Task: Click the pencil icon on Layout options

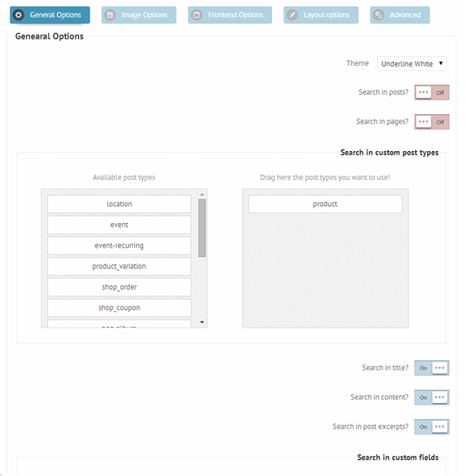Action: (292, 15)
